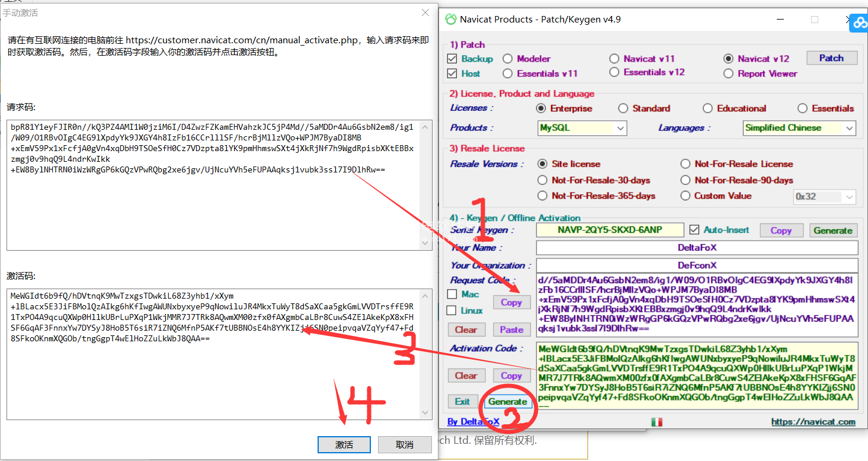
Task: Select Essentials v12 radio option
Action: click(614, 72)
